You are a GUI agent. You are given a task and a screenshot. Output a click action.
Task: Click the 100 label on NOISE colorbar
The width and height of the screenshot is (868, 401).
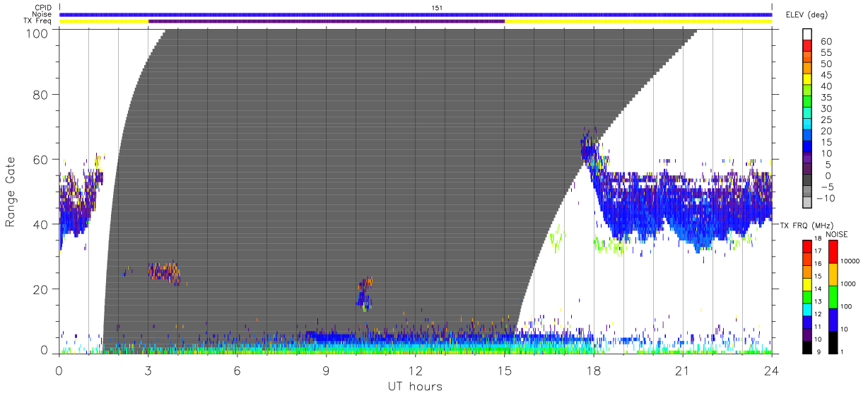pyautogui.click(x=847, y=307)
